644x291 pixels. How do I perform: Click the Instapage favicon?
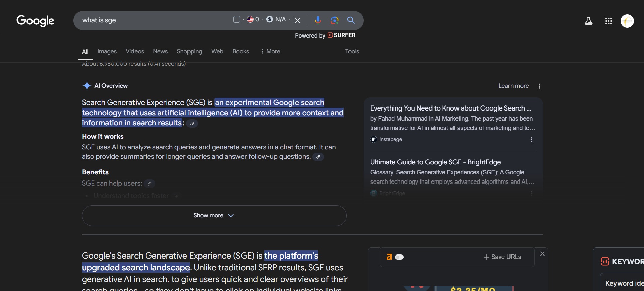pyautogui.click(x=374, y=139)
